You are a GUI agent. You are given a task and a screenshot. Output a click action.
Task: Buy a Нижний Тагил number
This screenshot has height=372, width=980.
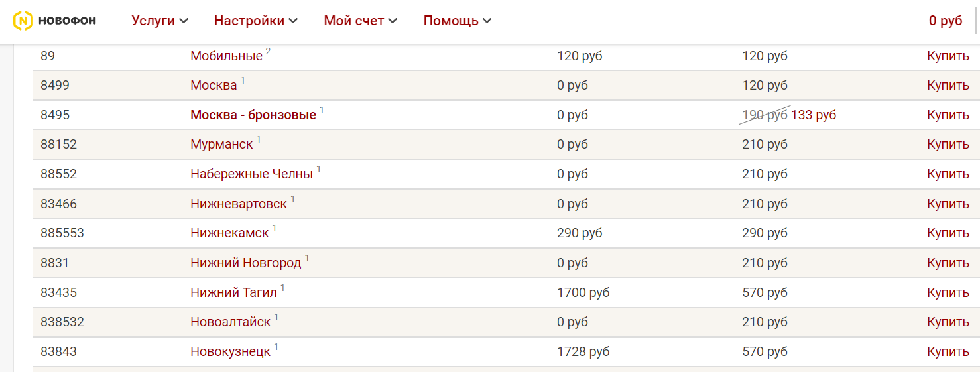(x=948, y=292)
